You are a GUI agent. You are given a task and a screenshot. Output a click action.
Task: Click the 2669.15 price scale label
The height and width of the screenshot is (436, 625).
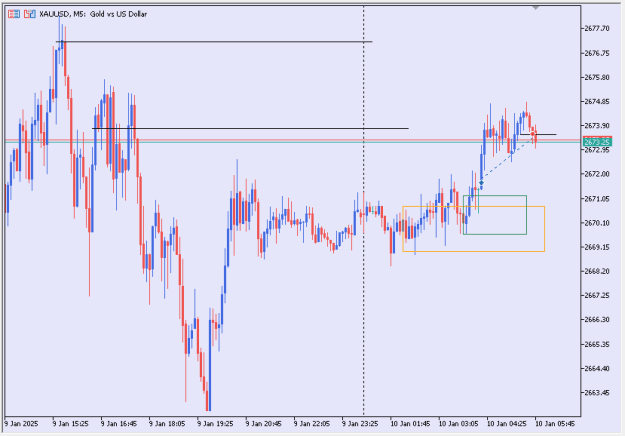[597, 247]
